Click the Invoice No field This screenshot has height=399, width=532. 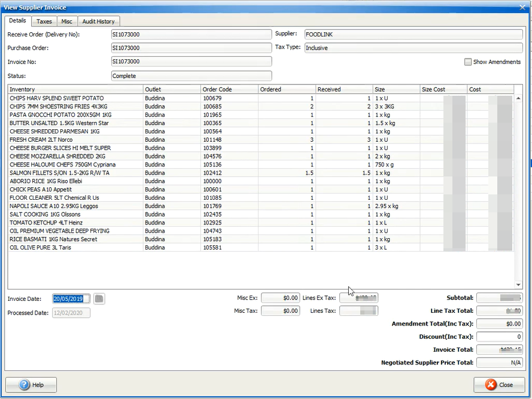191,62
